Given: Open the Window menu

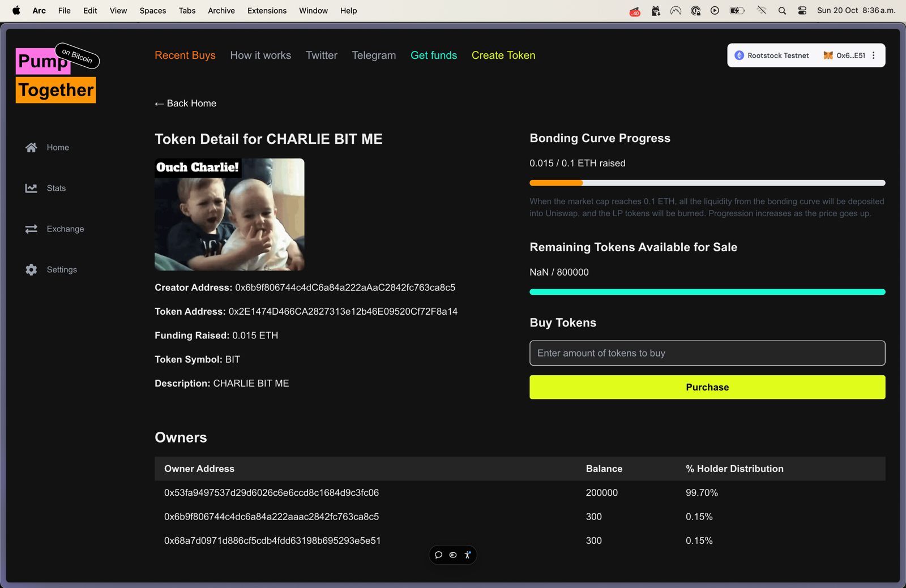Looking at the screenshot, I should (x=313, y=10).
